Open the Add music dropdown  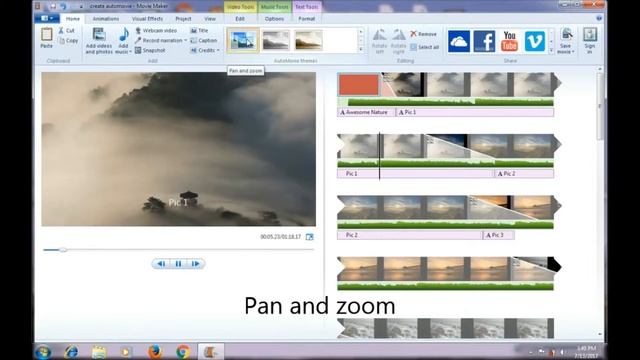pyautogui.click(x=123, y=41)
